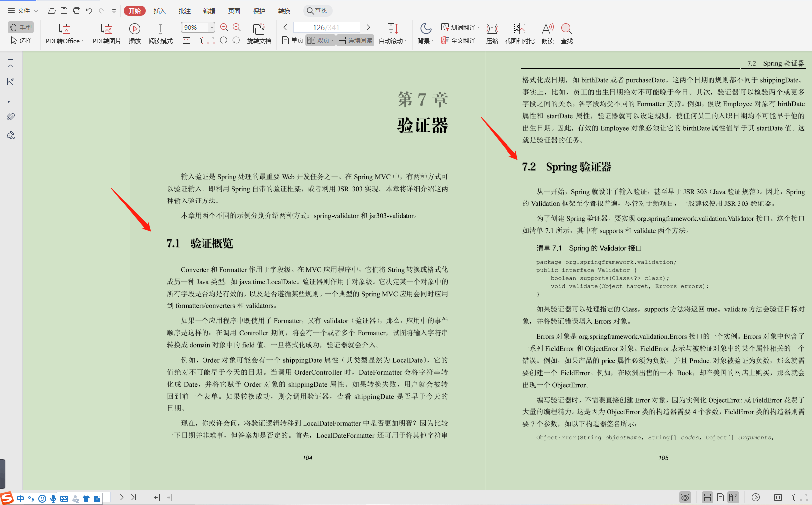Jump to last page in status bar

pos(134,497)
